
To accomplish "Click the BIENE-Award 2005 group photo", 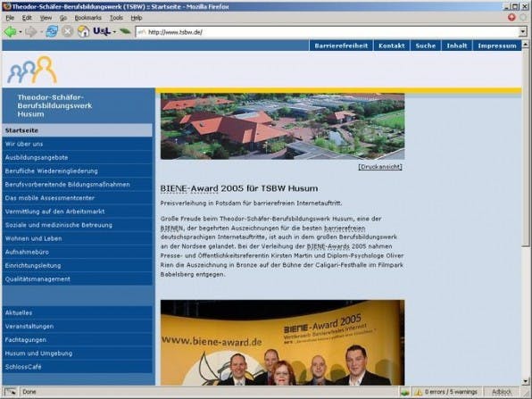I will pos(282,343).
